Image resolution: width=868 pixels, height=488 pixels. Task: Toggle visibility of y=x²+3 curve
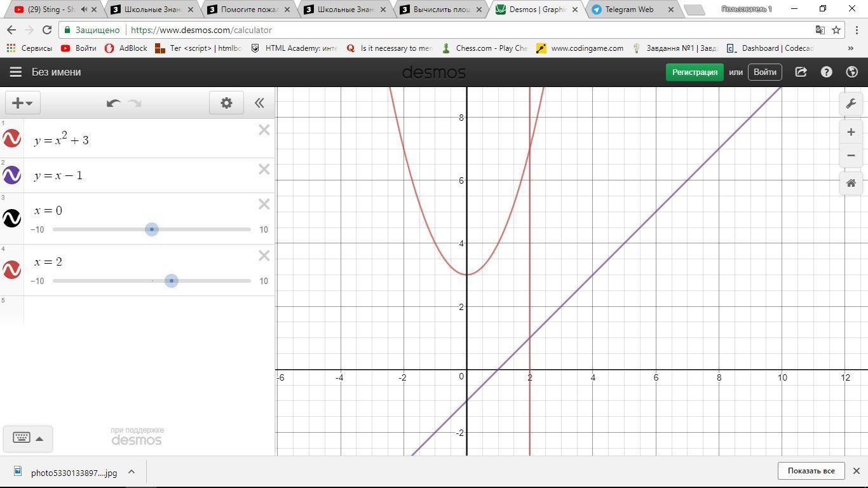[12, 139]
